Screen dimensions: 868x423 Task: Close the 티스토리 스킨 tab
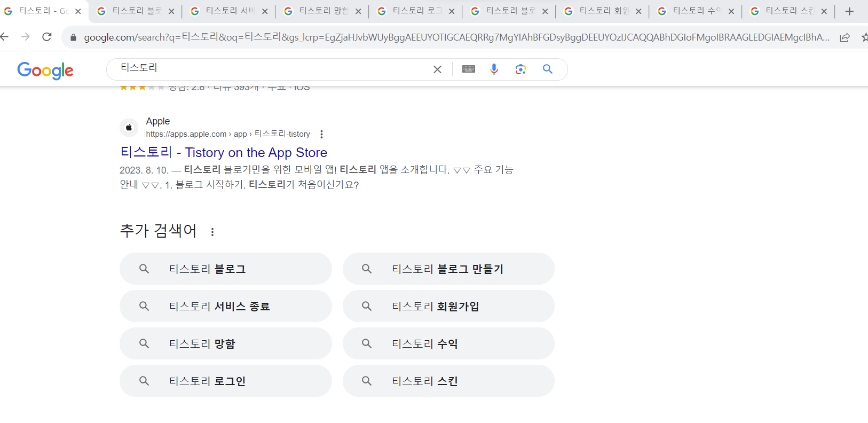pos(824,11)
